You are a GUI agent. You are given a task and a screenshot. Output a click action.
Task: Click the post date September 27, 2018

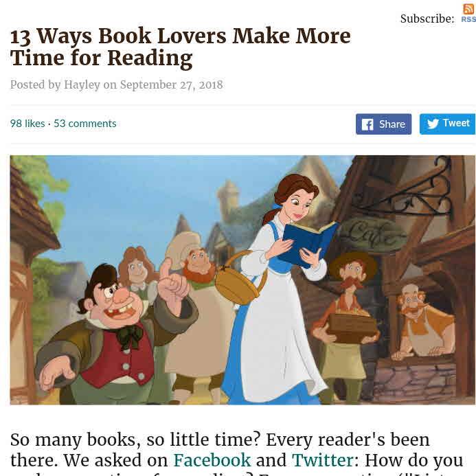point(172,84)
